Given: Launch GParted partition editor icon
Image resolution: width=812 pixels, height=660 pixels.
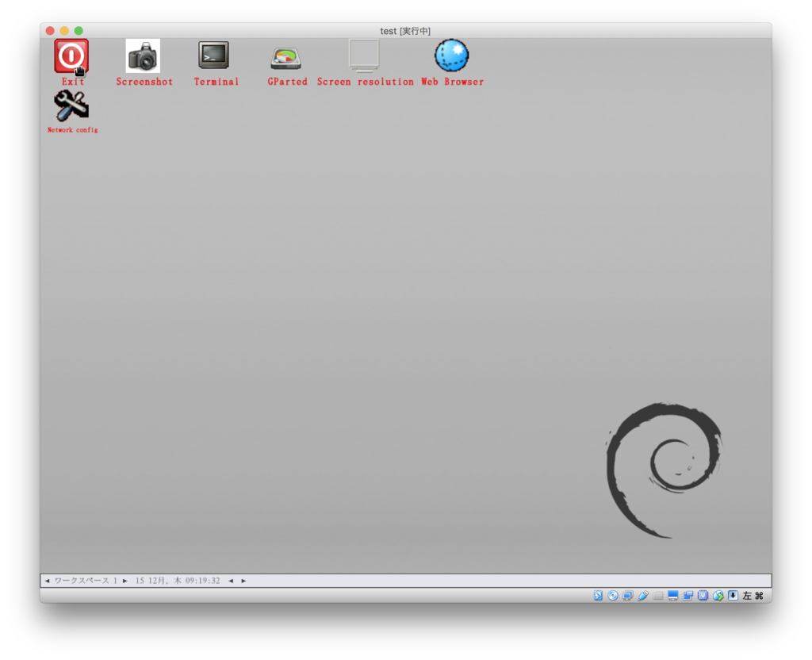Looking at the screenshot, I should click(x=285, y=58).
